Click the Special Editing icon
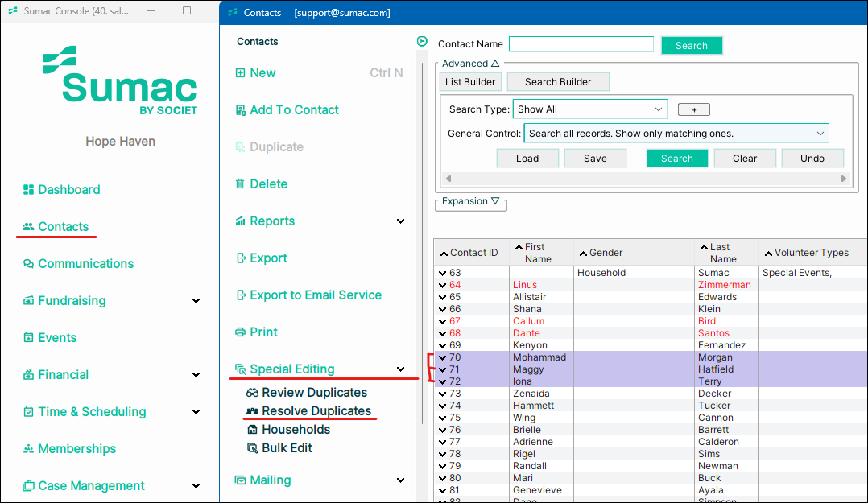 click(240, 369)
